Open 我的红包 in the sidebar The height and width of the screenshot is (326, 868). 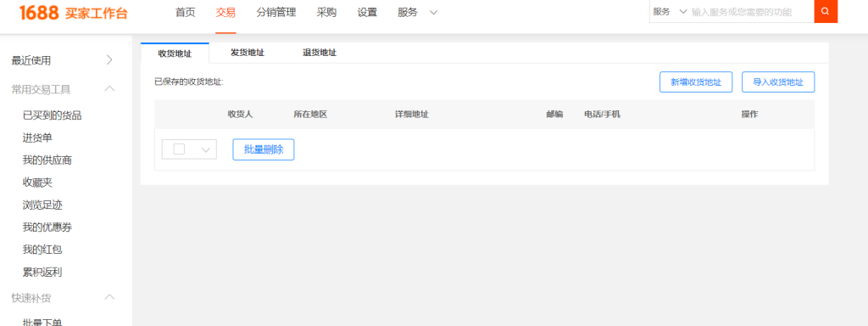42,250
